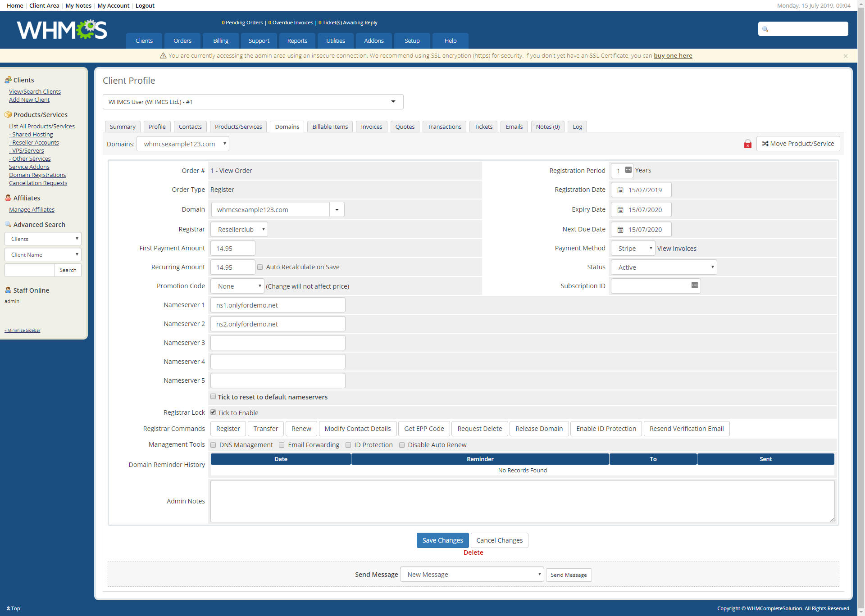Open the Registrar dropdown
Screen dimensions: 865x616
(239, 230)
